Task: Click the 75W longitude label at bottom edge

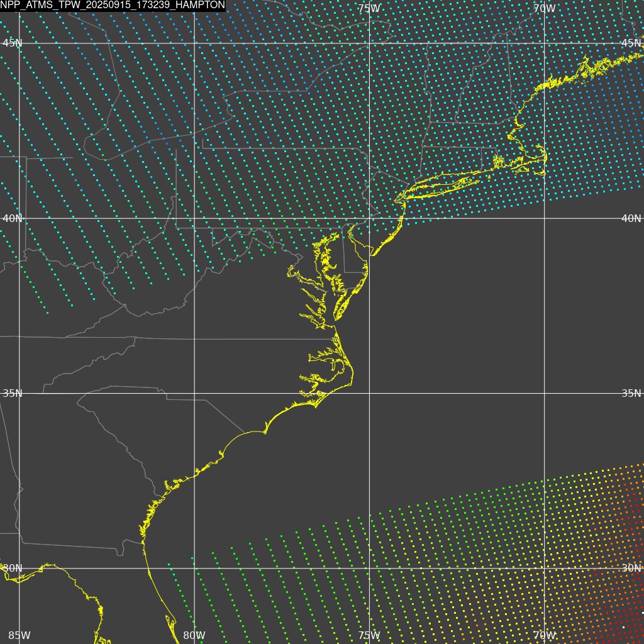Action: [x=369, y=635]
